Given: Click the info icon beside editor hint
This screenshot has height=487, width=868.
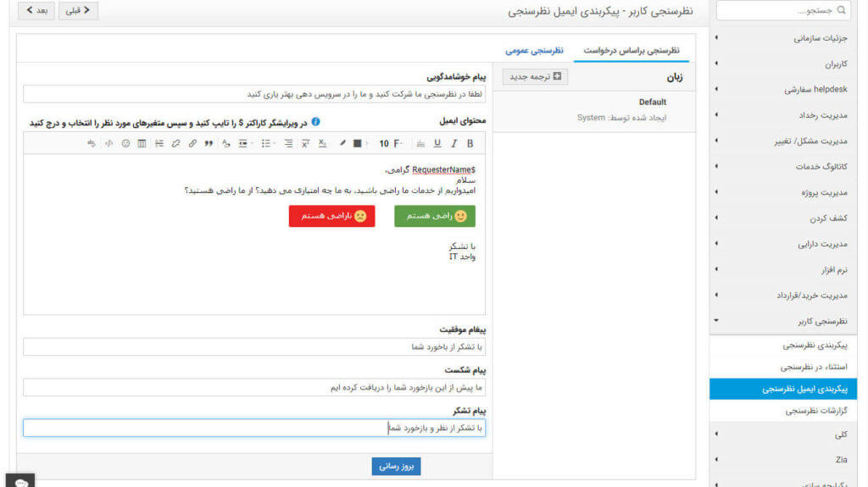Looking at the screenshot, I should coord(315,122).
